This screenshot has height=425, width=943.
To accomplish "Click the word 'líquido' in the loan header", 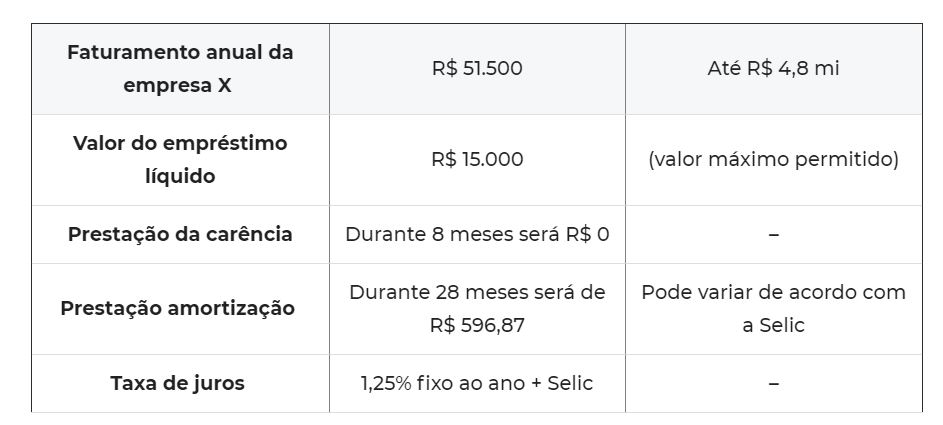I will (180, 175).
